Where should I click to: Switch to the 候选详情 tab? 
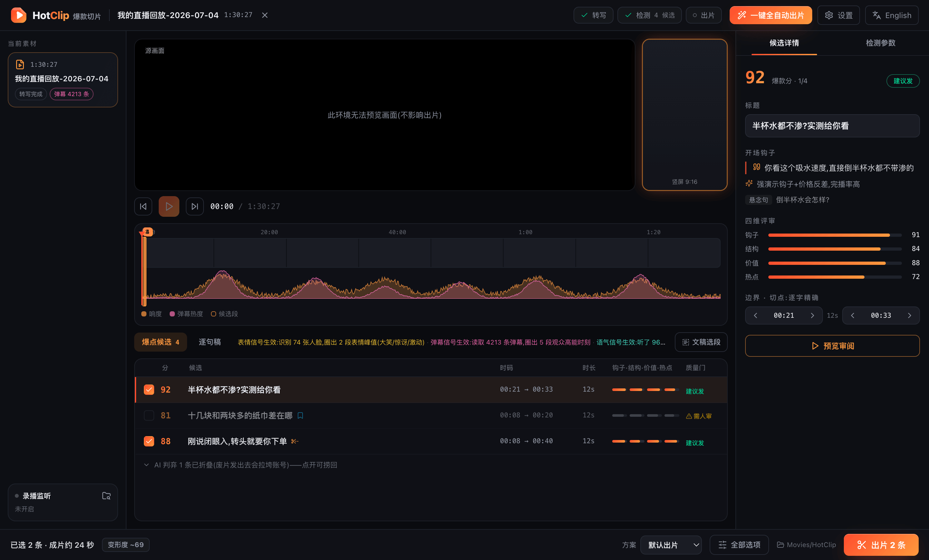784,43
